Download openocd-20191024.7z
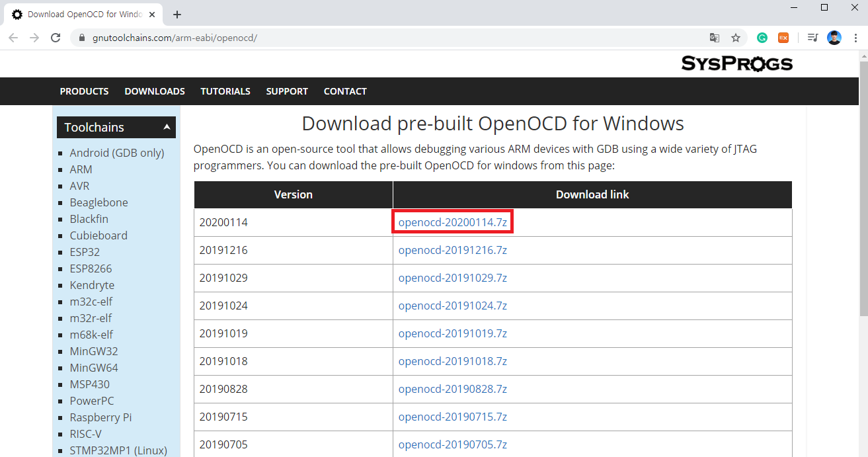Screen dimensions: 868x457 click(x=453, y=306)
